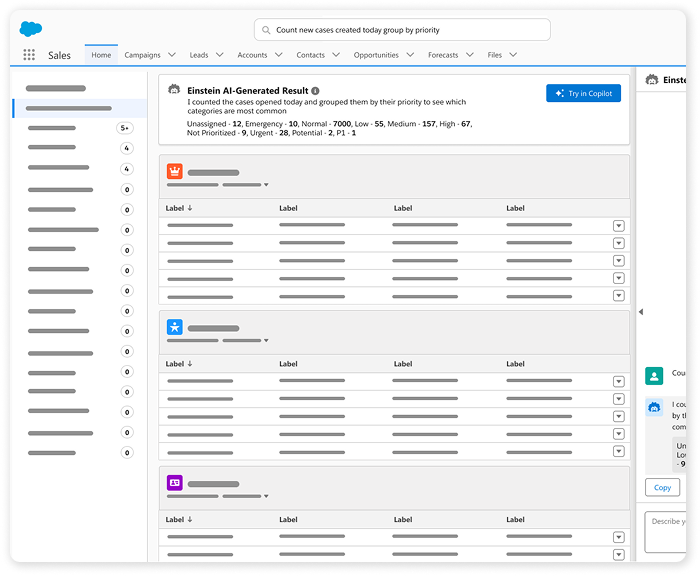Click the global search input field
Viewport: 700px width, 576px height.
click(x=402, y=30)
